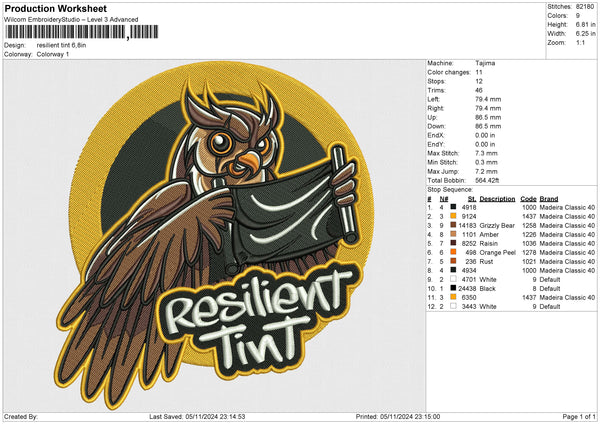Click the 'Left:' label
The width and height of the screenshot is (600, 424).
coord(433,99)
